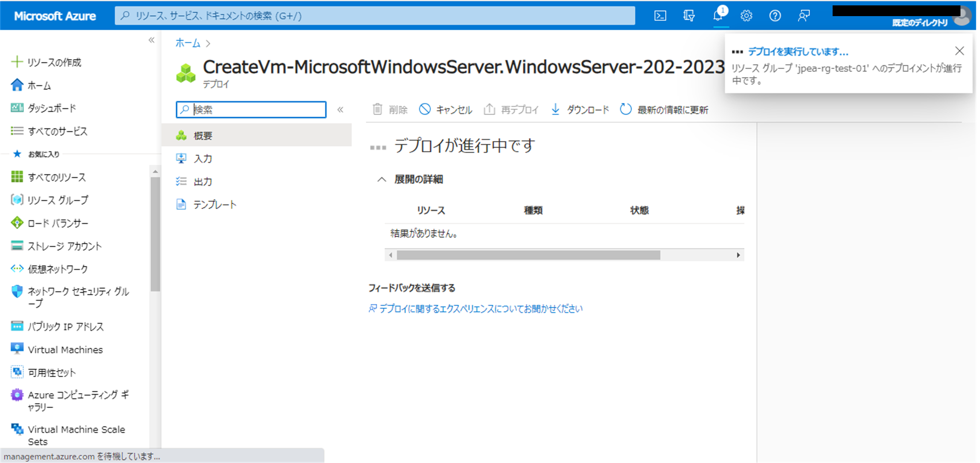Click the すべてのリソース grid icon
Viewport: 980px width, 463px height.
click(x=17, y=176)
